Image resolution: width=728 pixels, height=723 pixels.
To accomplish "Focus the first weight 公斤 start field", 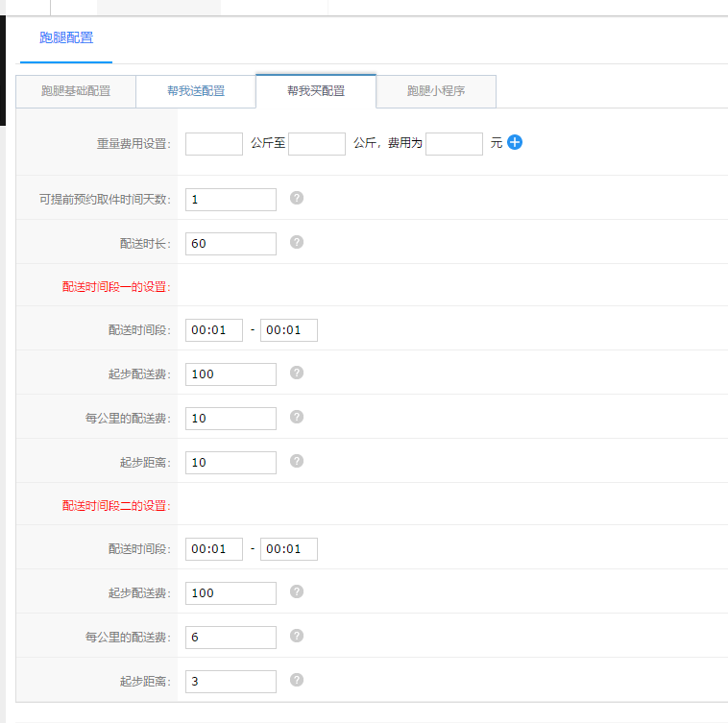I will [214, 144].
